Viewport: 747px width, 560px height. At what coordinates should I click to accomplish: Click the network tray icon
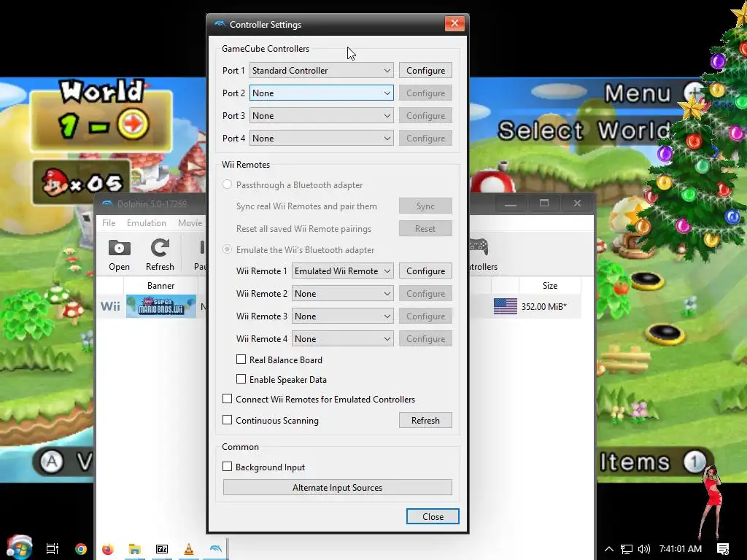tap(626, 549)
